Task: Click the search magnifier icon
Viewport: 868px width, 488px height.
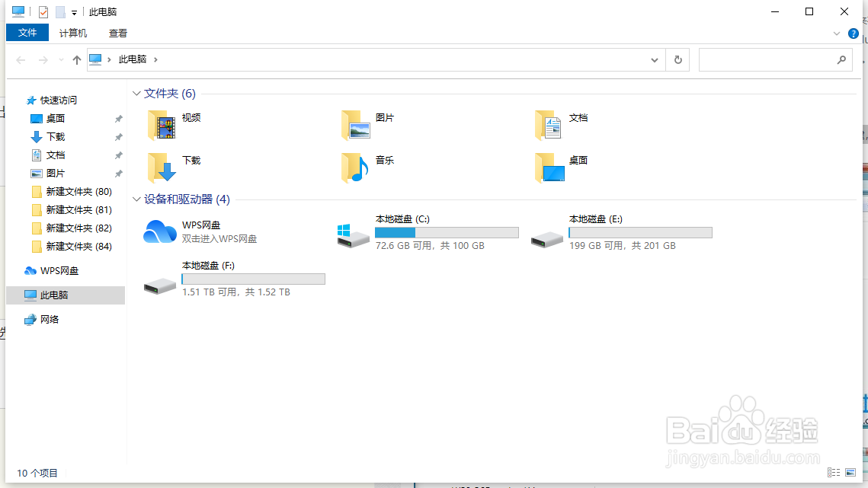Action: pos(841,59)
